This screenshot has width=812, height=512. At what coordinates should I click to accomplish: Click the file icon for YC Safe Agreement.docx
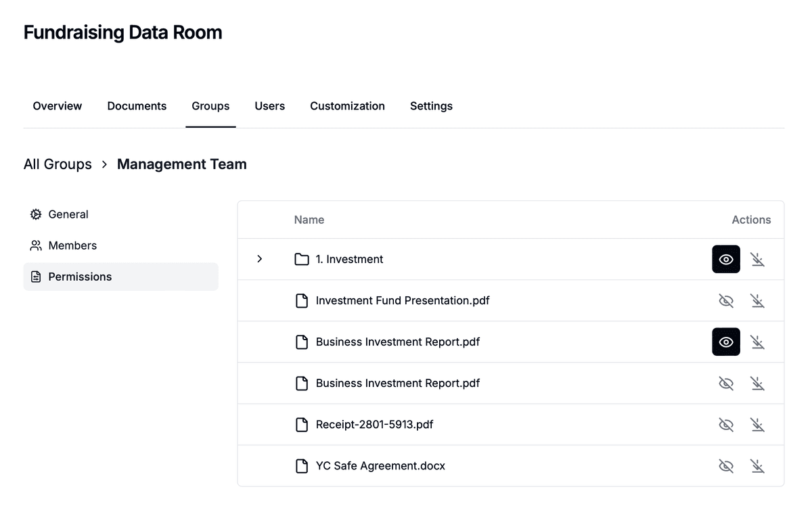[302, 466]
